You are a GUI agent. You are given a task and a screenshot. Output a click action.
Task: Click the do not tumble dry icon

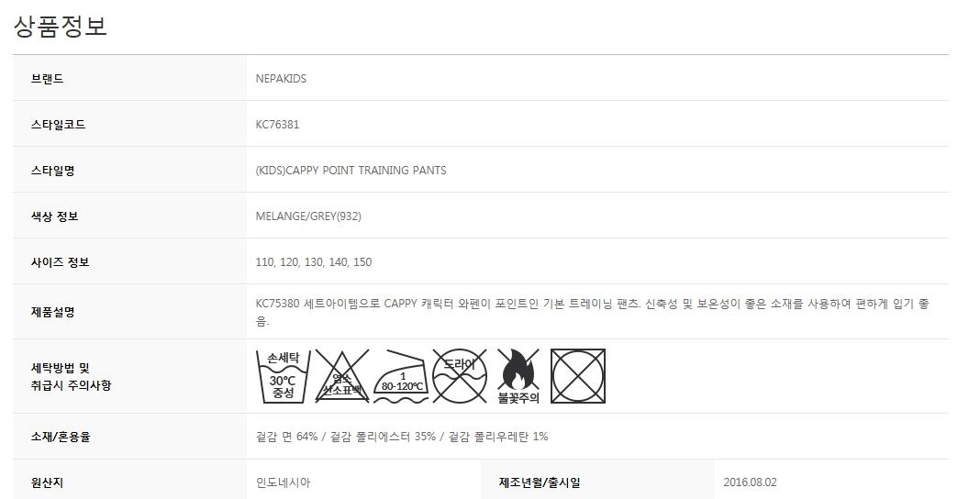pyautogui.click(x=578, y=376)
